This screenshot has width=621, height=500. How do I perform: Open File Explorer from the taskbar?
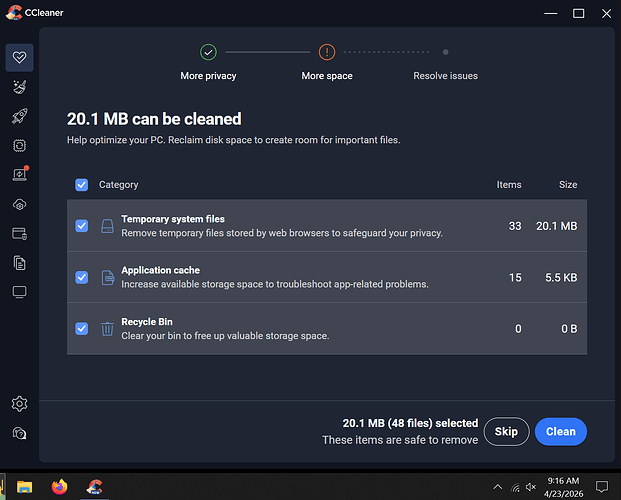pos(25,487)
